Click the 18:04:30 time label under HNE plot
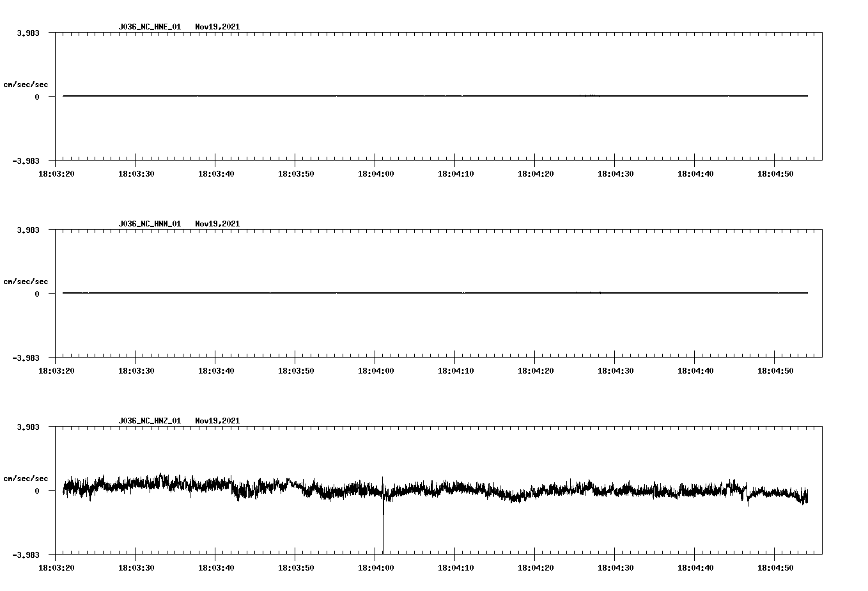Image resolution: width=868 pixels, height=591 pixels. 616,173
